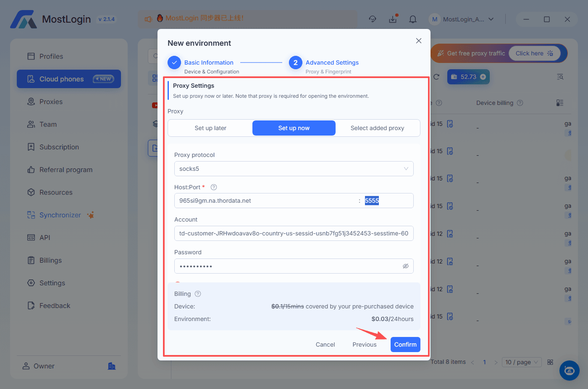The width and height of the screenshot is (588, 389).
Task: Go to Basic Information step
Action: pos(209,63)
